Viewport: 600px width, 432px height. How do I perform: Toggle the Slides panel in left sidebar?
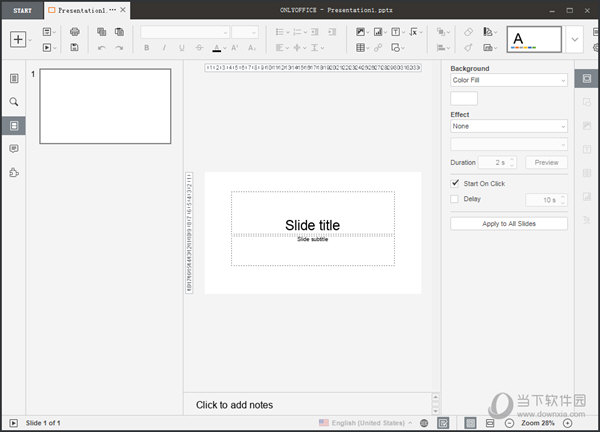coord(14,126)
